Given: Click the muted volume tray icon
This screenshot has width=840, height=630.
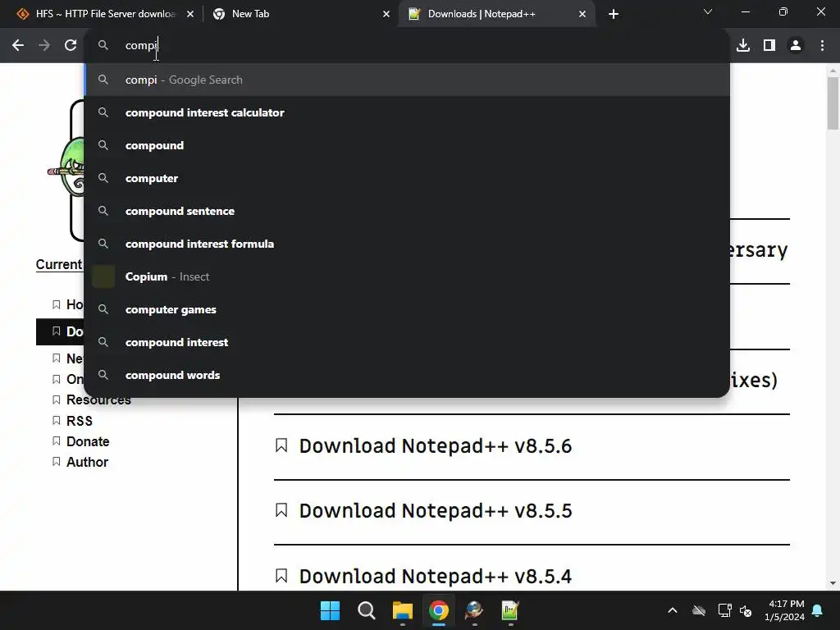Looking at the screenshot, I should 746,610.
